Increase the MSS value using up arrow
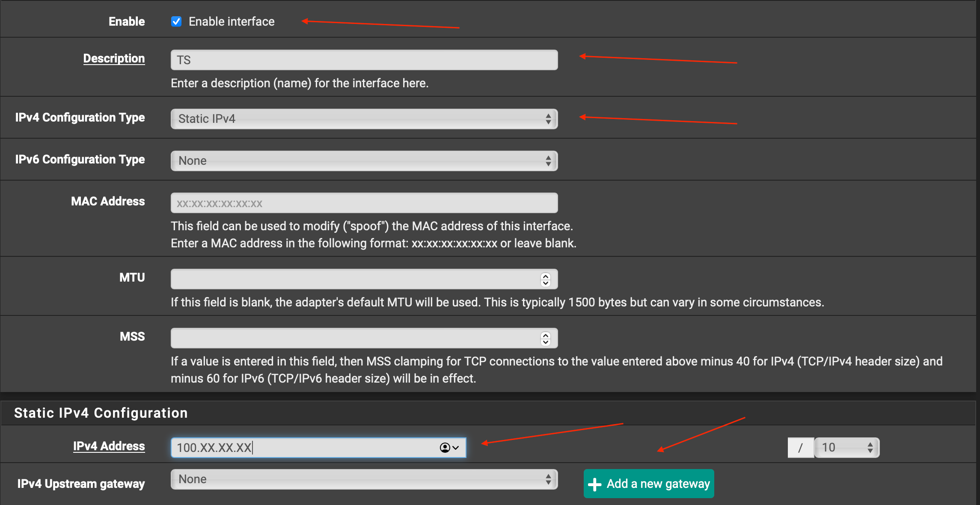The image size is (980, 505). (x=546, y=335)
